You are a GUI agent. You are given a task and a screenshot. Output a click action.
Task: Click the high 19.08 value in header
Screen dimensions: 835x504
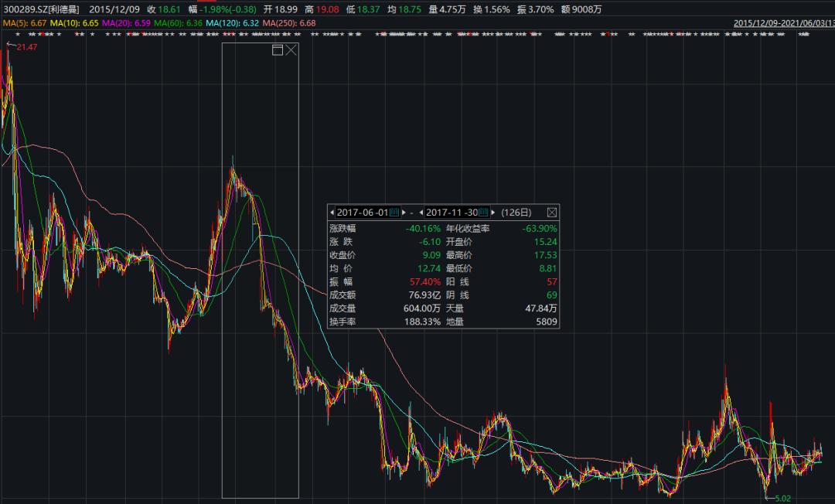327,9
